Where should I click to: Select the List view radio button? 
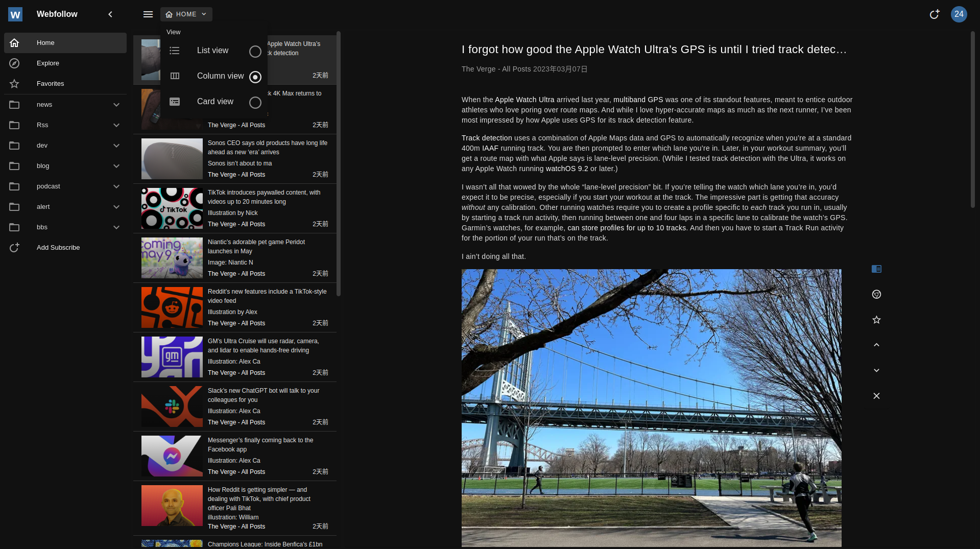point(255,52)
